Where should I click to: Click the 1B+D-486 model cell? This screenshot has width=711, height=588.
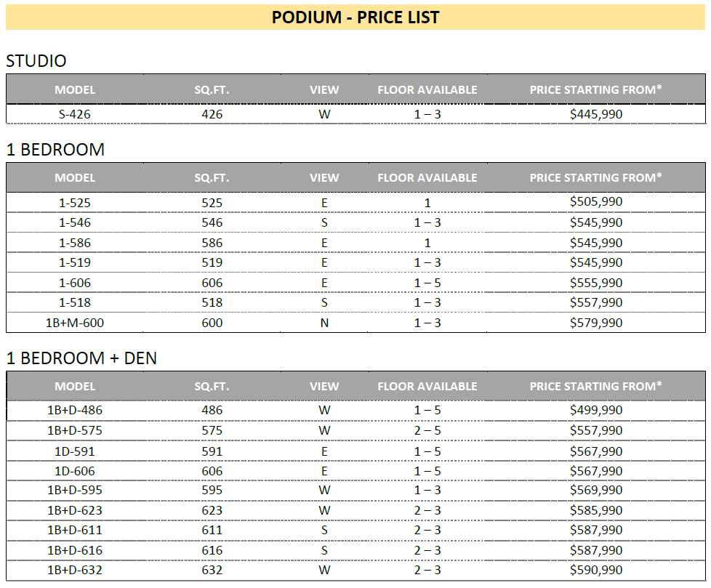[x=75, y=410]
